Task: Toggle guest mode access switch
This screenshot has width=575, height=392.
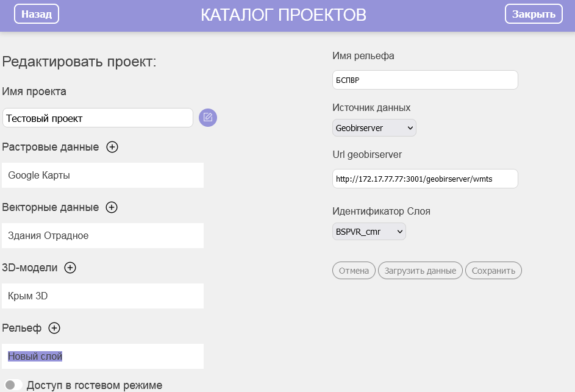Action: (13, 385)
